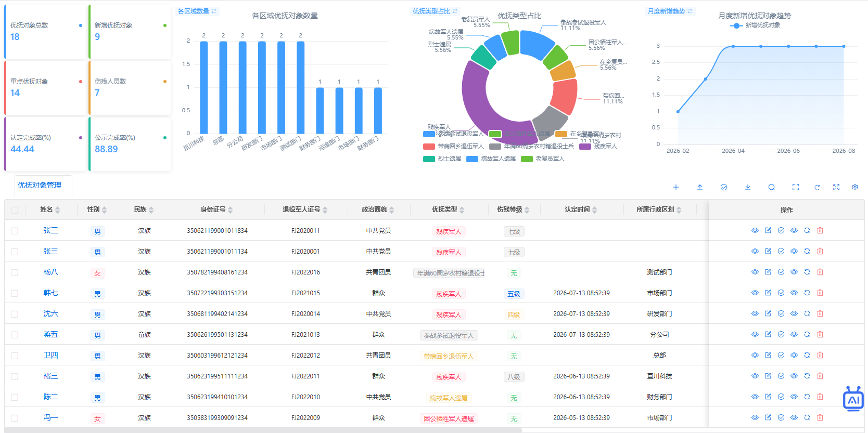
Task: Click the sync arrows icon in 沈六 row
Action: click(807, 313)
